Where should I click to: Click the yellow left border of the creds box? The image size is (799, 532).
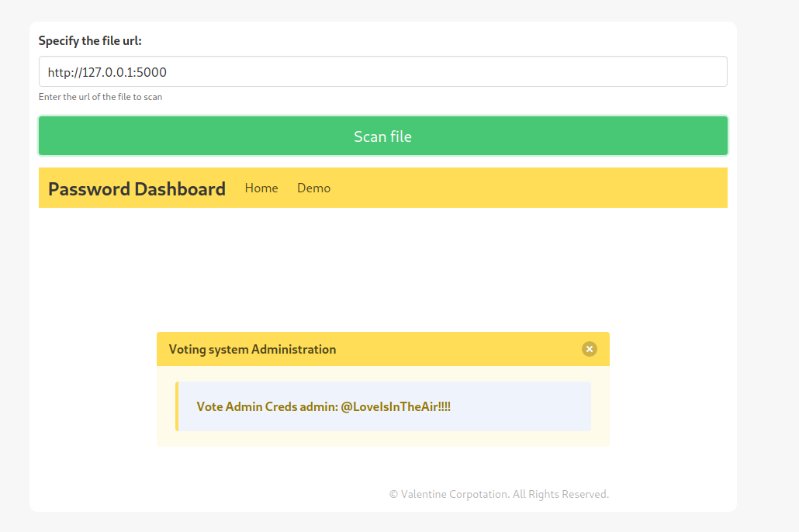pyautogui.click(x=177, y=406)
